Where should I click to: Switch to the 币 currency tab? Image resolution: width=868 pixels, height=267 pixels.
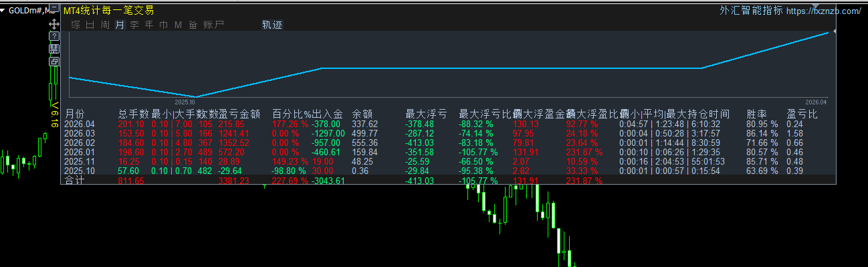[x=164, y=25]
